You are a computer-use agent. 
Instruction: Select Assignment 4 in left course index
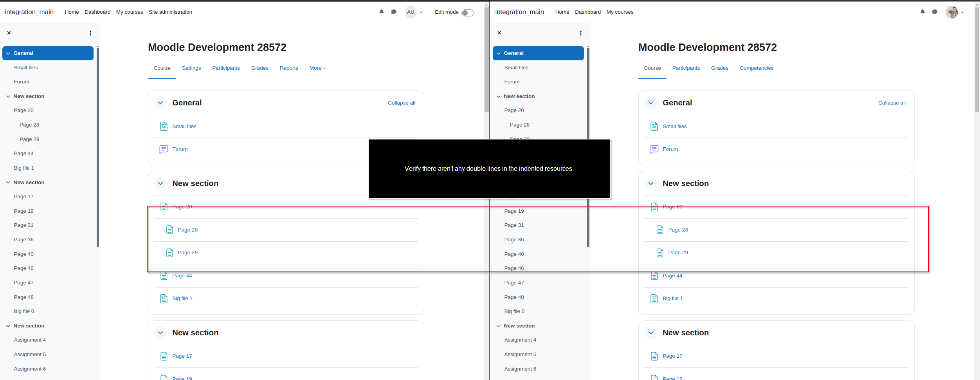[x=30, y=340]
